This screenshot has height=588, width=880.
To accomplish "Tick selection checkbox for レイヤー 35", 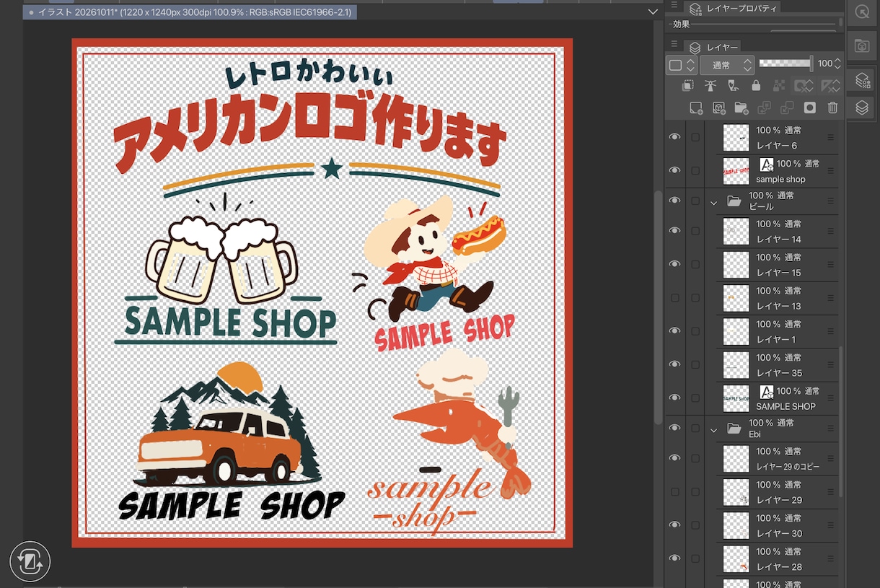I will (x=695, y=364).
